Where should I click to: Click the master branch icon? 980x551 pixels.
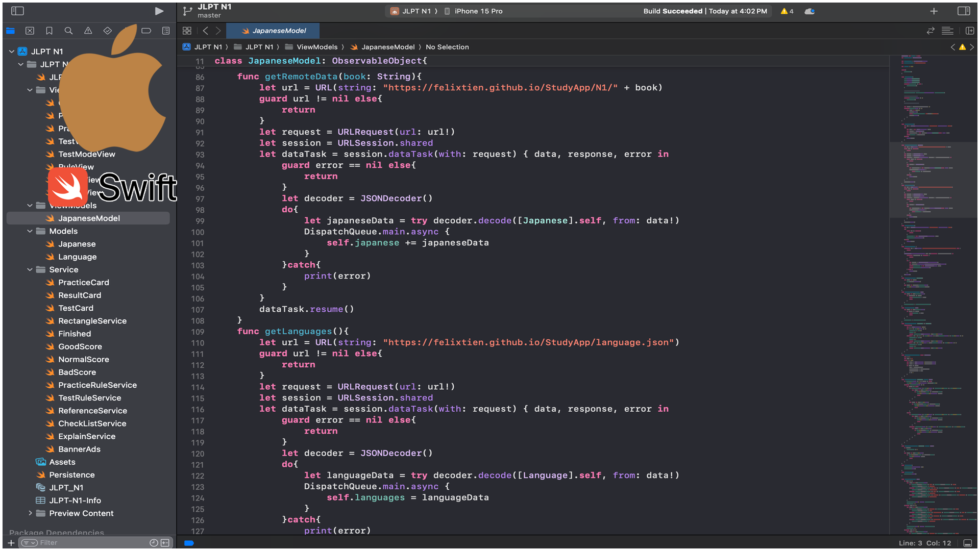point(187,11)
